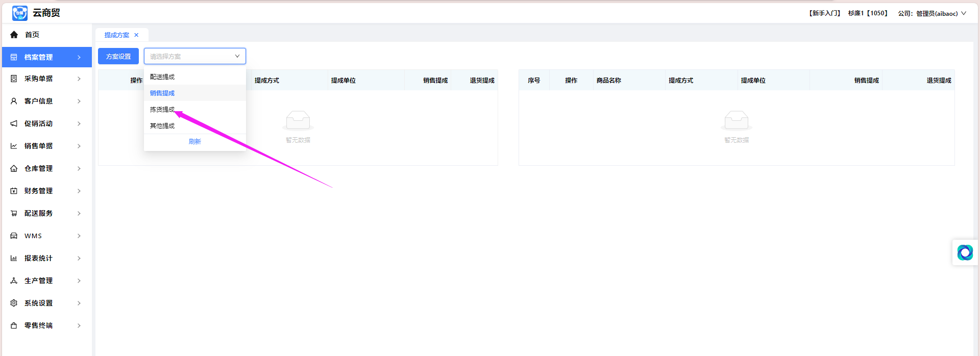
Task: Click the 零售终端 bag icon
Action: pos(14,325)
